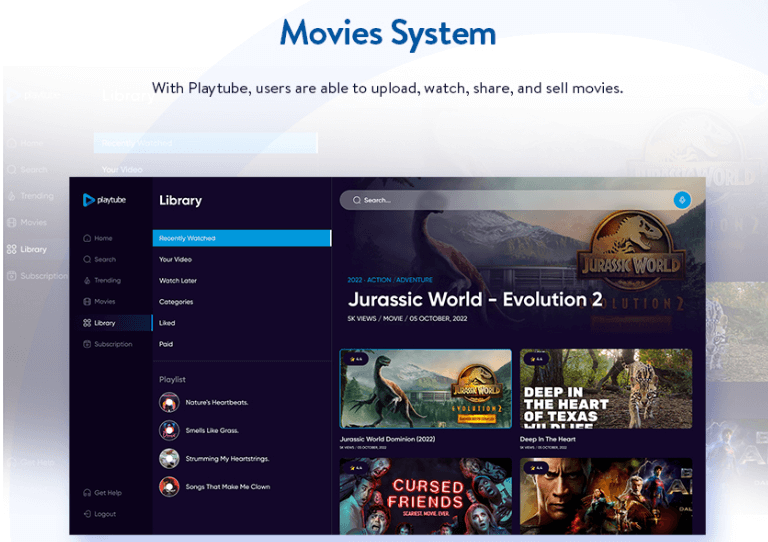The image size is (768, 542).
Task: Open Deep In The Heart thumbnail
Action: [x=606, y=389]
